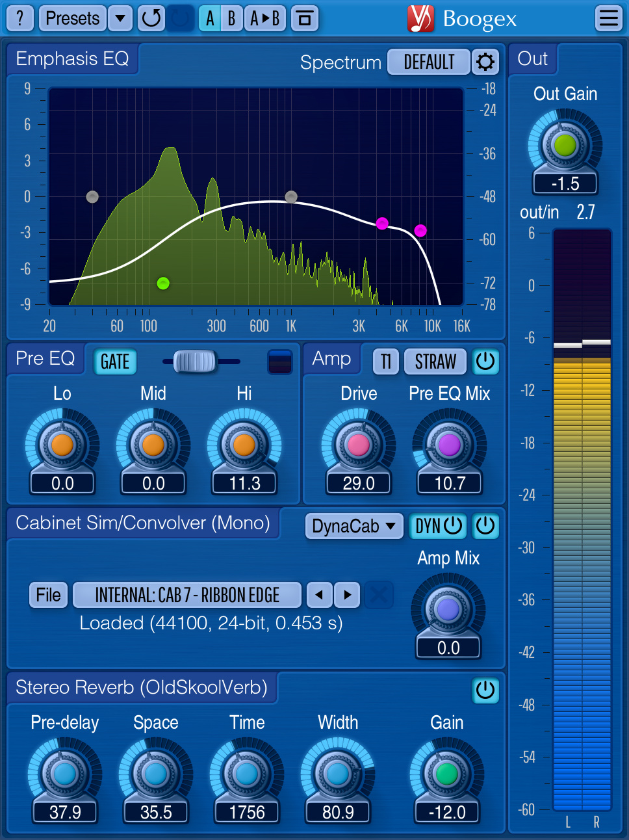Click the reverb Time value field 1756

pyautogui.click(x=247, y=812)
